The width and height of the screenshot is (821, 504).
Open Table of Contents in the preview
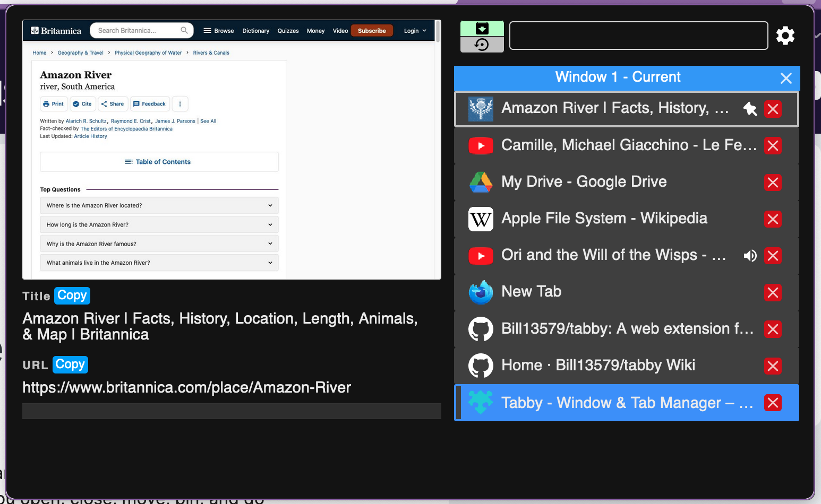[159, 162]
